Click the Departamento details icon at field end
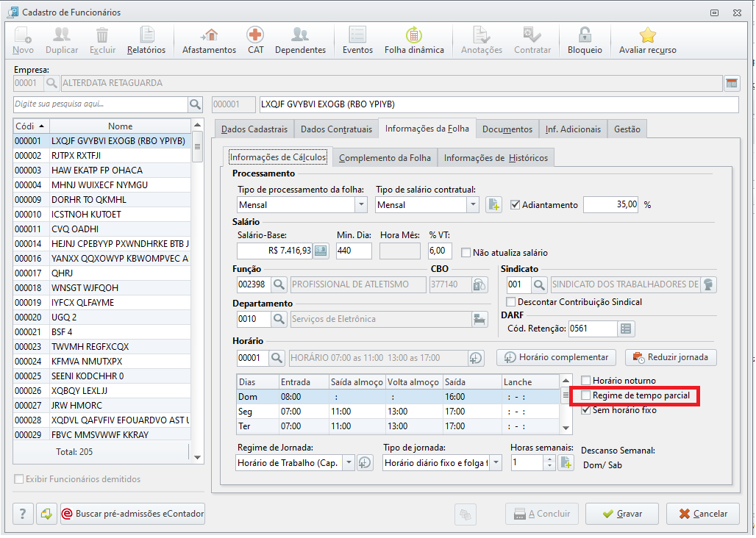 pos(479,319)
